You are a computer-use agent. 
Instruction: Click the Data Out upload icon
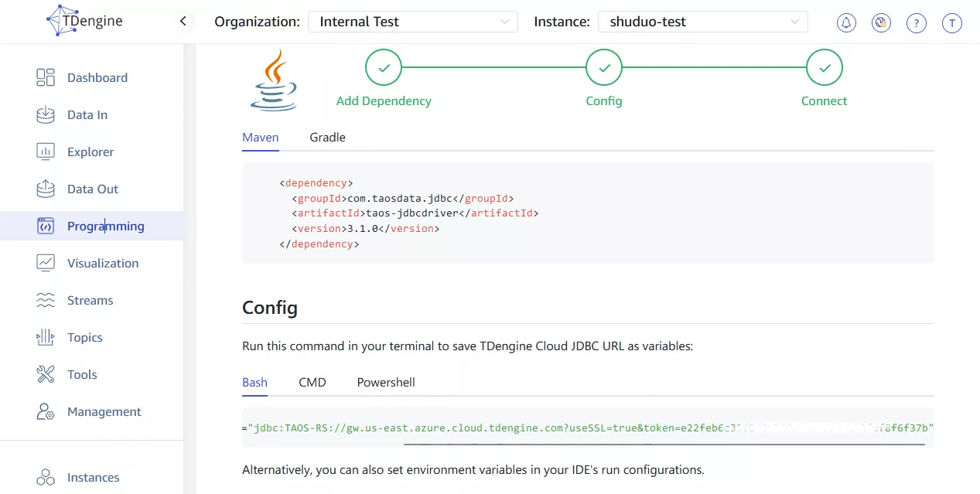click(46, 189)
